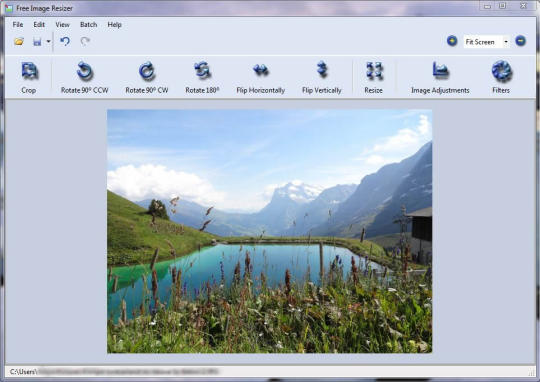Select the Crop tool icon
The height and width of the screenshot is (382, 540).
[x=29, y=71]
